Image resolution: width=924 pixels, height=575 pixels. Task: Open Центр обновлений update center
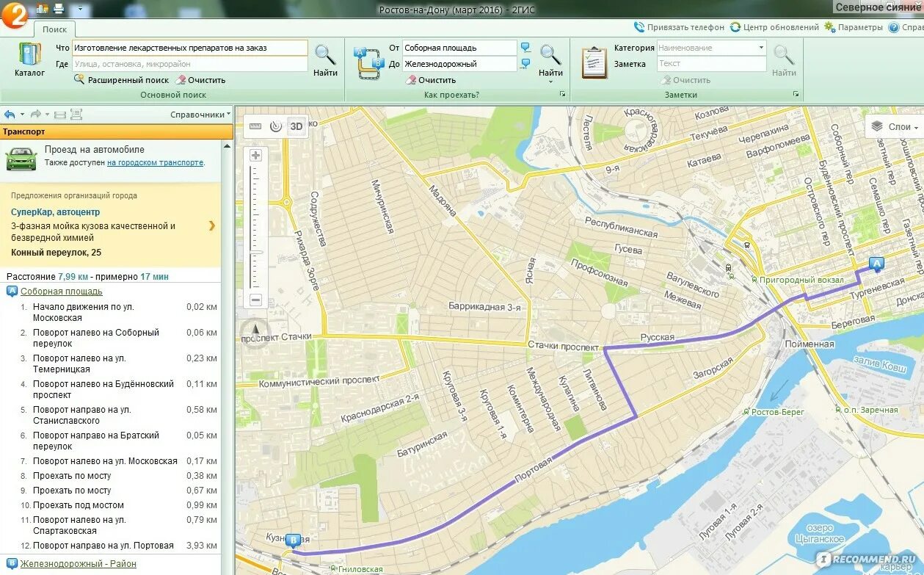click(774, 27)
